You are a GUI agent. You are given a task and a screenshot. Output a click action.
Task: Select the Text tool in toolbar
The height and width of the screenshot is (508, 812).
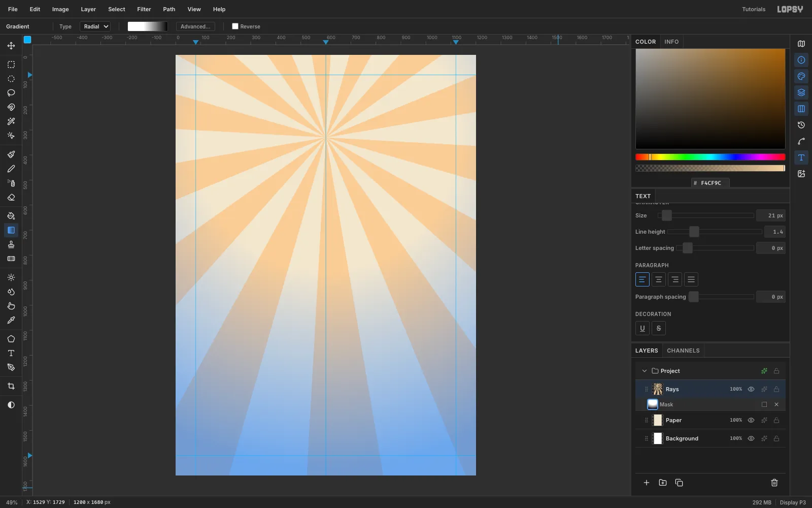(x=11, y=353)
